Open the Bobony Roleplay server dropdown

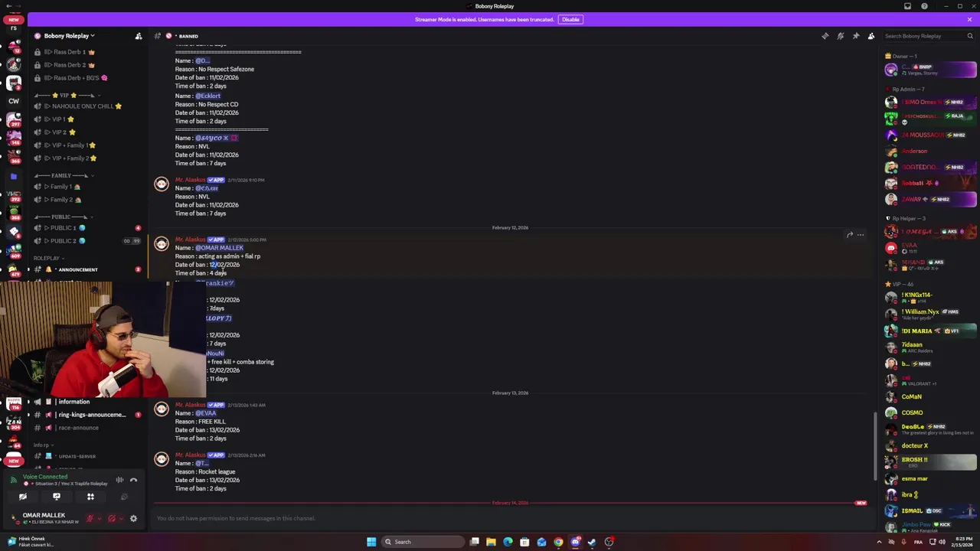[70, 36]
